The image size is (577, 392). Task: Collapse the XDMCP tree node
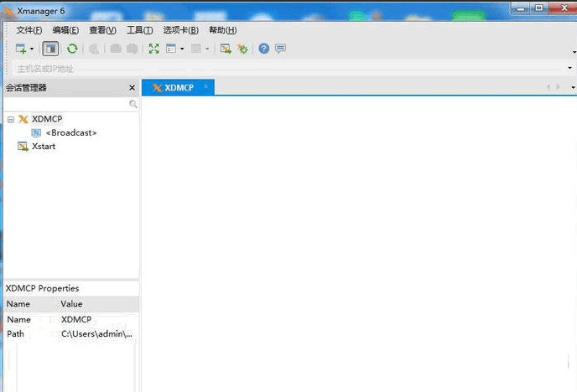[11, 120]
